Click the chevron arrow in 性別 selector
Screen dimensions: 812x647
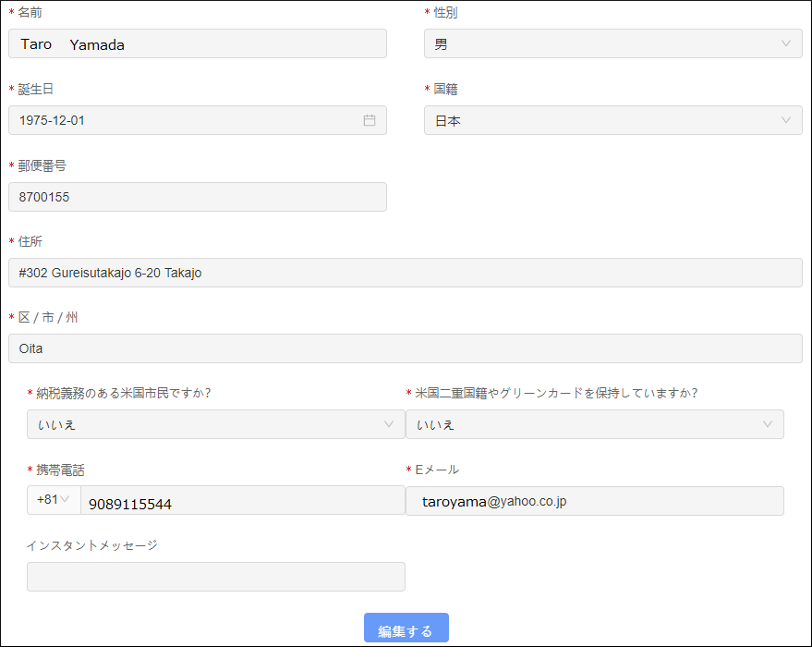(786, 43)
